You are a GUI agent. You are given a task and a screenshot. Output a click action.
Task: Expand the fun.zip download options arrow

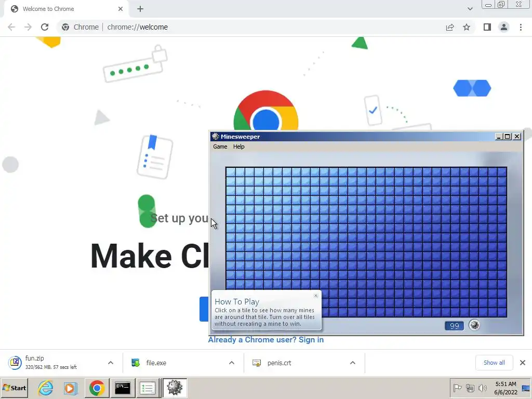coord(111,363)
